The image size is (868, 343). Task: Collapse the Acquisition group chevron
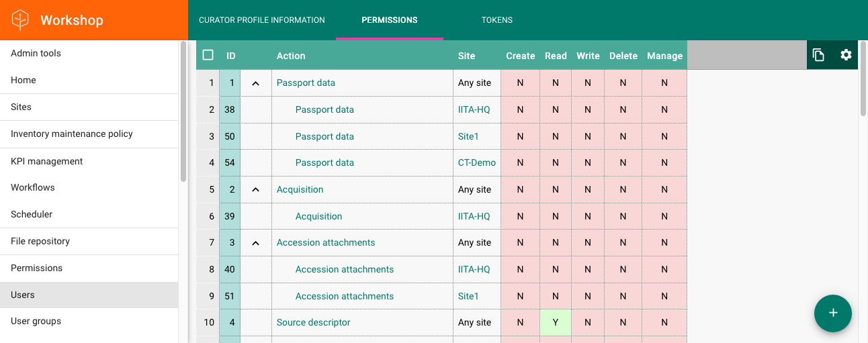255,190
